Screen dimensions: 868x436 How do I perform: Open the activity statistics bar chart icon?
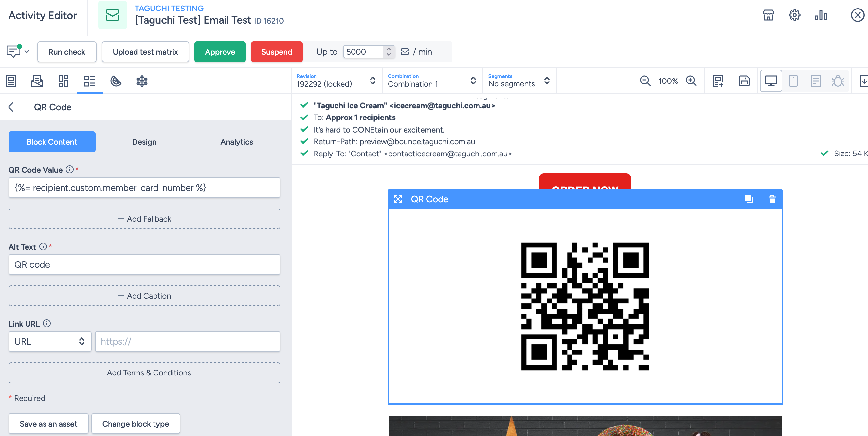point(821,15)
